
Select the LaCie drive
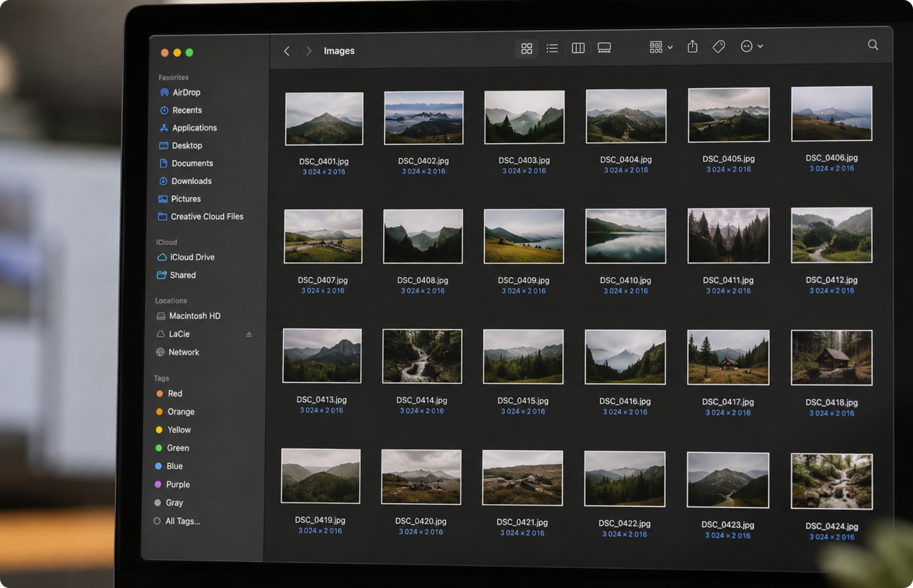pos(173,334)
